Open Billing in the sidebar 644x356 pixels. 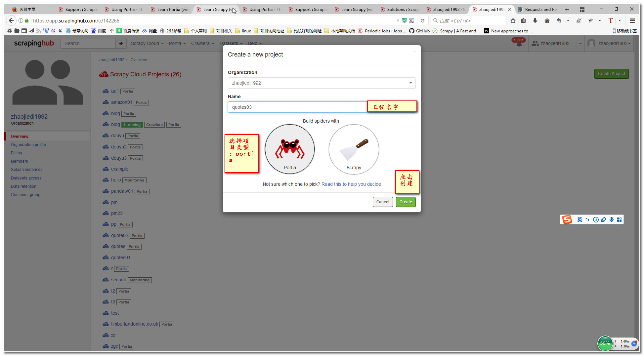[x=17, y=153]
